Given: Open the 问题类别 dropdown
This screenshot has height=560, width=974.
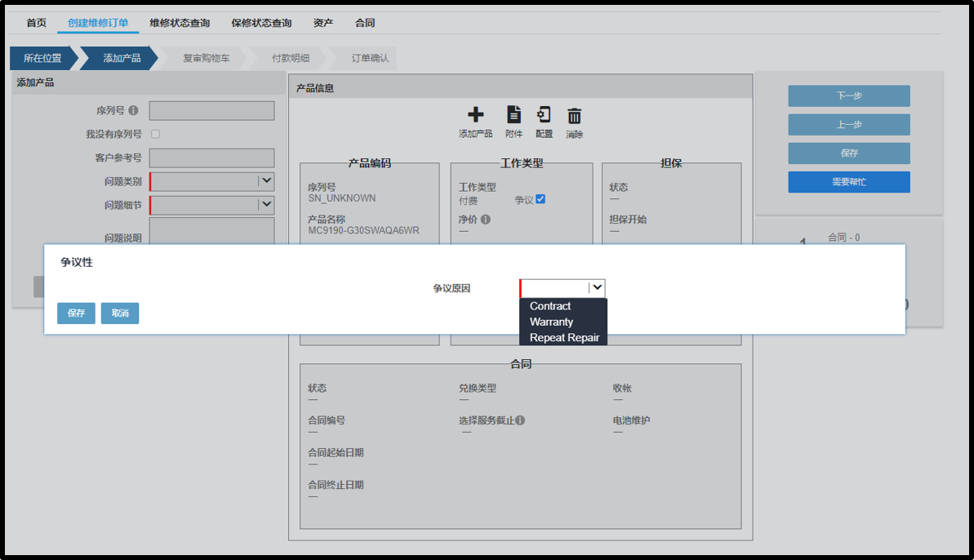Looking at the screenshot, I should coord(211,181).
